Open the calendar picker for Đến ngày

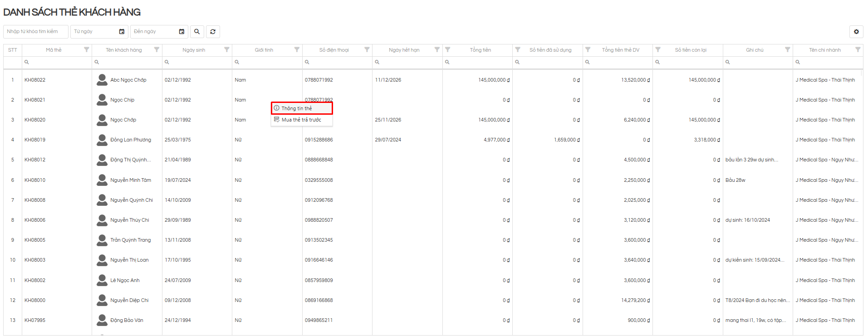(x=181, y=32)
